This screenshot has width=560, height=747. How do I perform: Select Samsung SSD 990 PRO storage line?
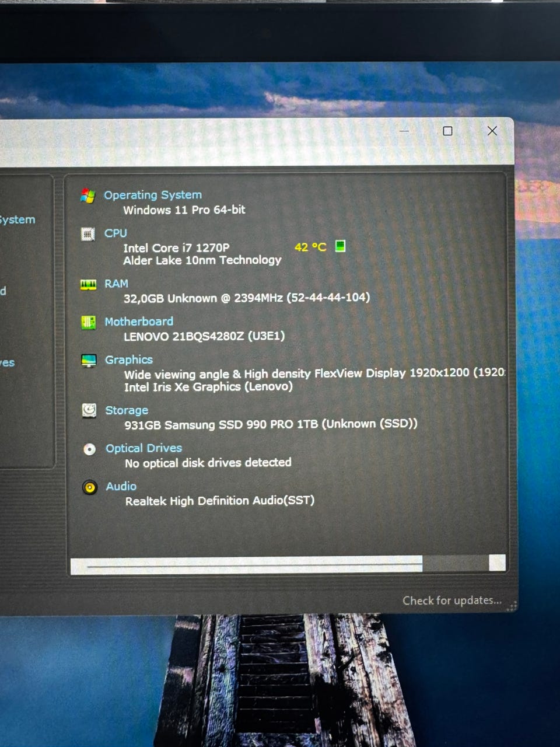271,424
